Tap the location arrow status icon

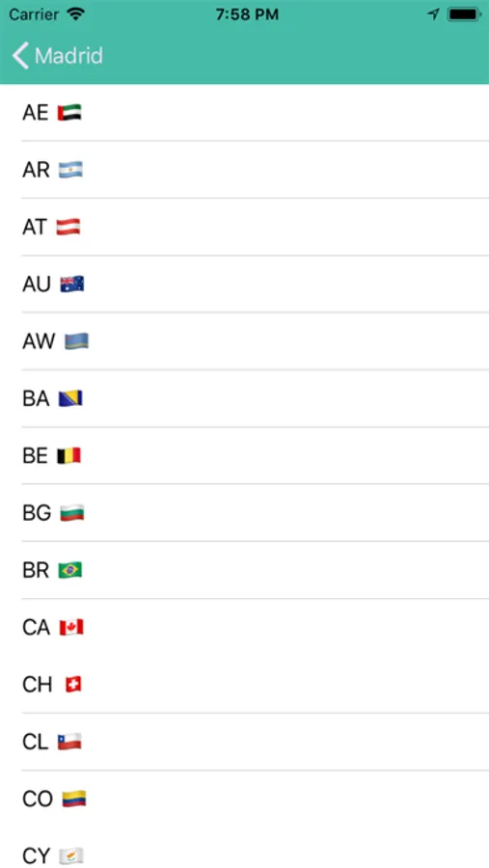[434, 14]
